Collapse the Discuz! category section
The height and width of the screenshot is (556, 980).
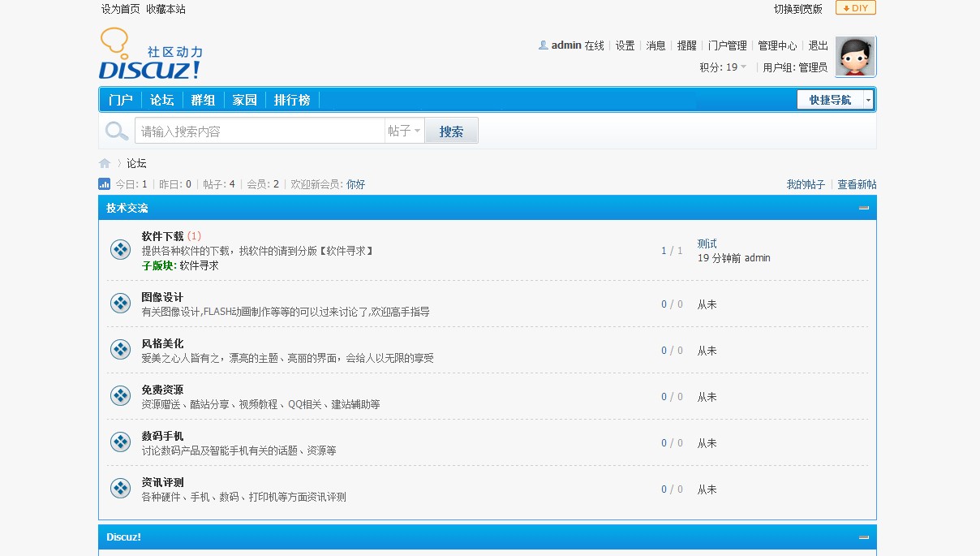(x=864, y=537)
